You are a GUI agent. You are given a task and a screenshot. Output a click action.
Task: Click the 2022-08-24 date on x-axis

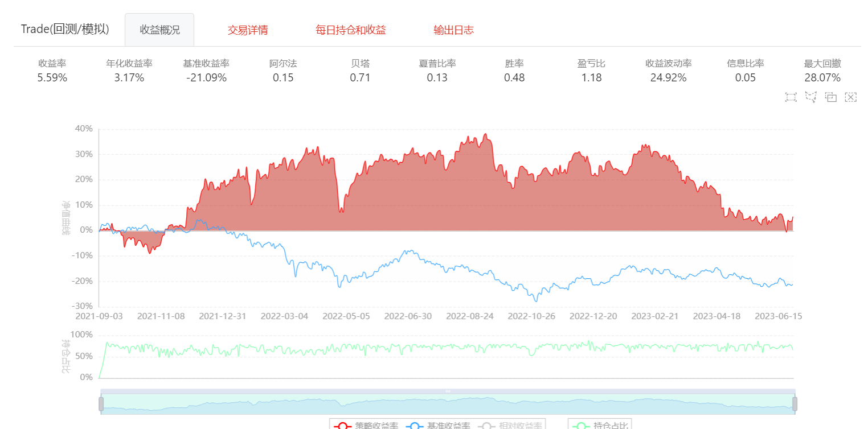pyautogui.click(x=470, y=316)
